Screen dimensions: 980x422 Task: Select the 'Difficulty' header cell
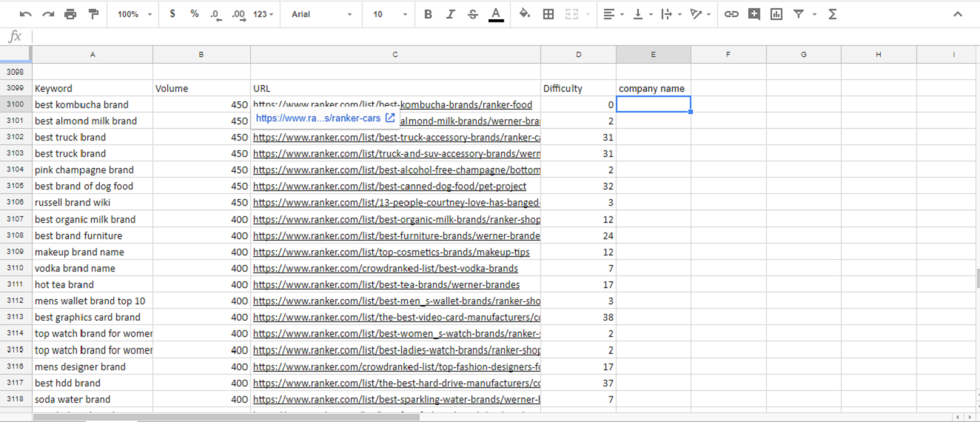coord(578,88)
